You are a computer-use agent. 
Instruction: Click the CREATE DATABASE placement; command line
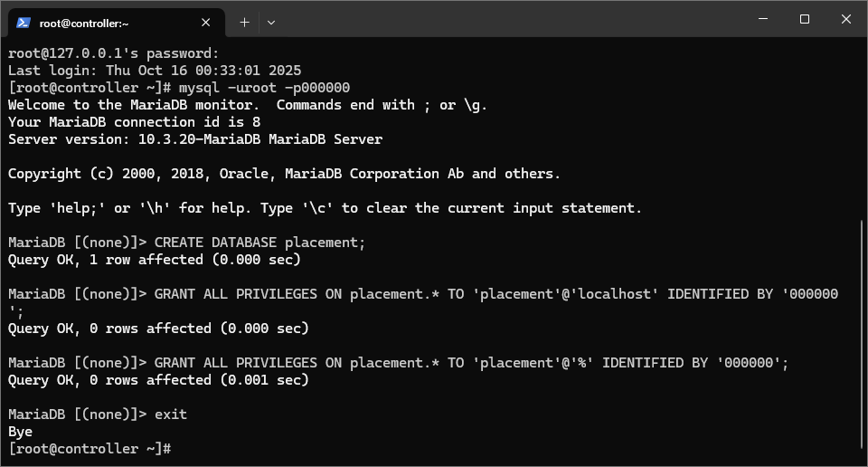click(x=186, y=243)
